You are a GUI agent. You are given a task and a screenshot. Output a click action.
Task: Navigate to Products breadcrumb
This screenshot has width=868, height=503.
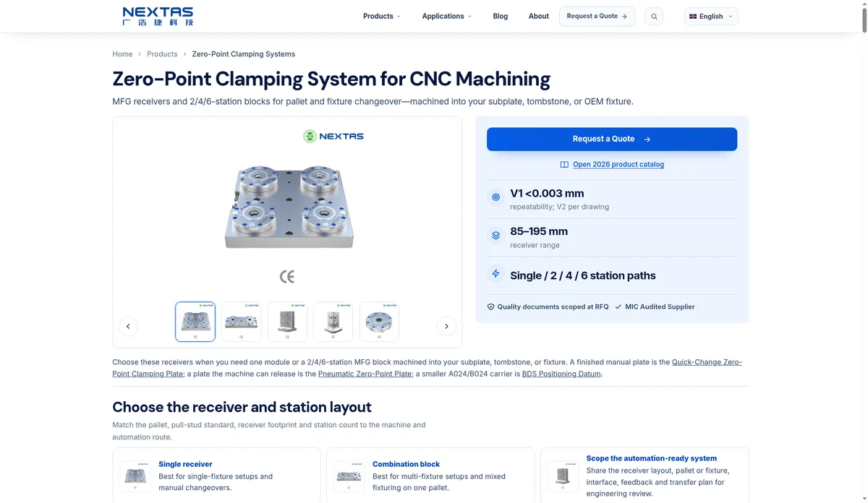[x=162, y=54]
